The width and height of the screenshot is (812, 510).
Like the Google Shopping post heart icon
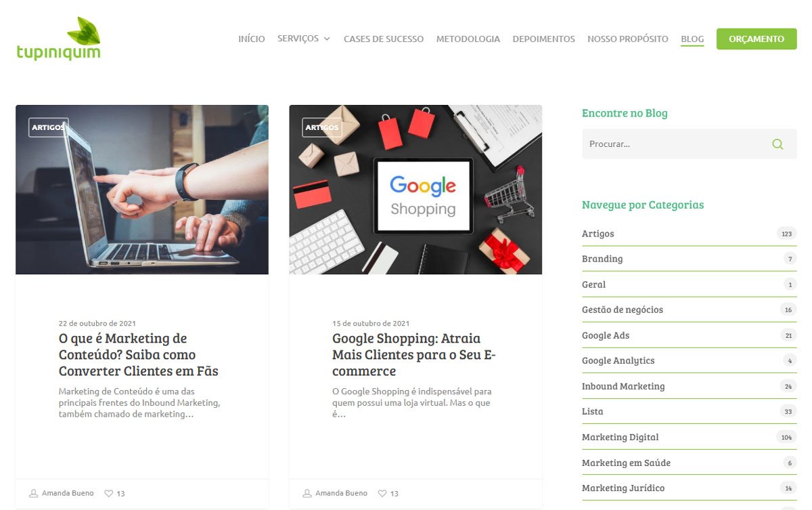click(382, 494)
